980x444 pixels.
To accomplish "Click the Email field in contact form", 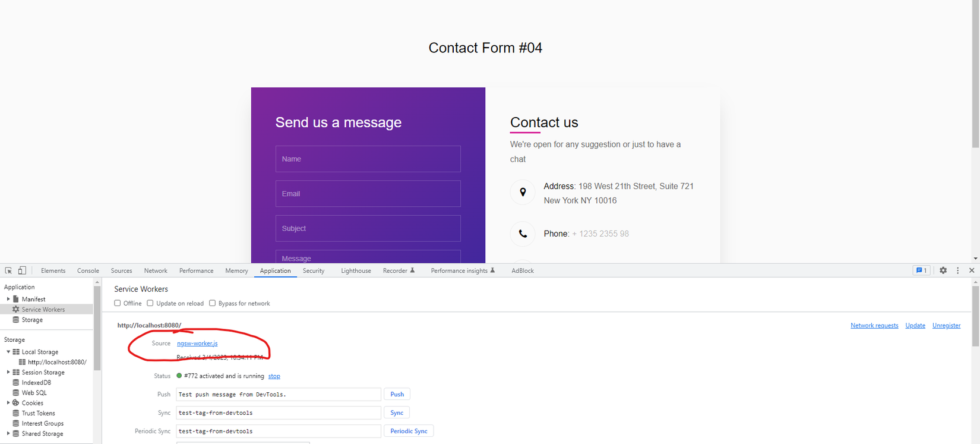I will click(368, 194).
